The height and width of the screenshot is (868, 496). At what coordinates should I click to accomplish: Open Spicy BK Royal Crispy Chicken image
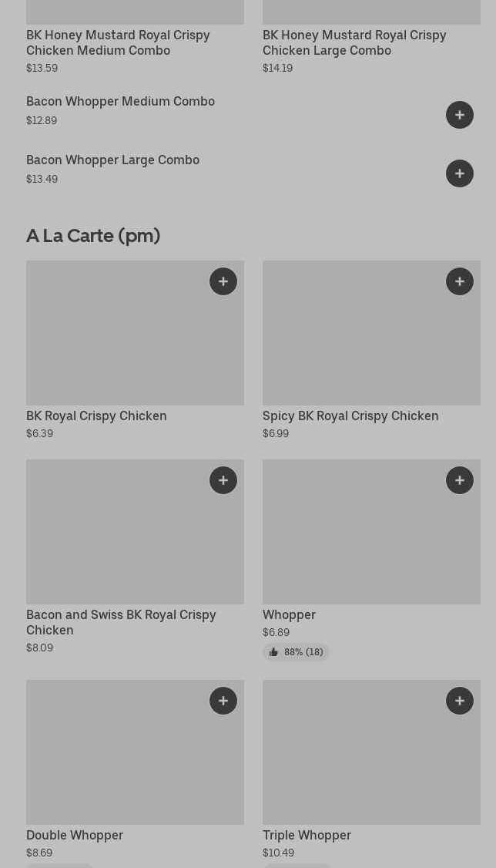[x=371, y=333]
